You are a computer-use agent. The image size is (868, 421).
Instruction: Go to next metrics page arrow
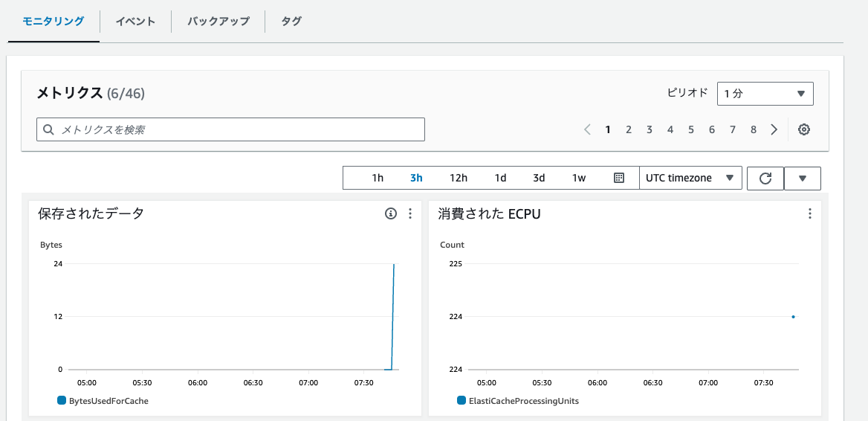[x=774, y=129]
